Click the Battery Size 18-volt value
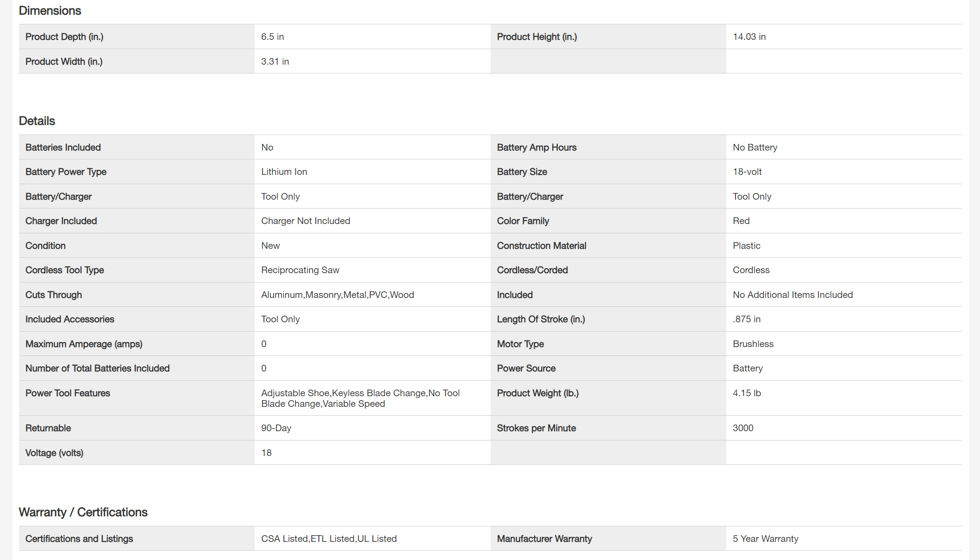 tap(747, 172)
